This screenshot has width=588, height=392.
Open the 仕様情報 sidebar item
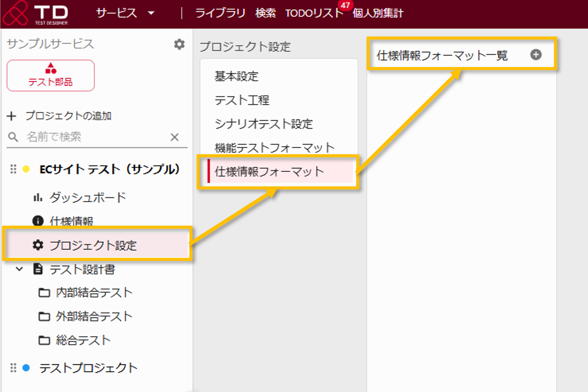71,221
